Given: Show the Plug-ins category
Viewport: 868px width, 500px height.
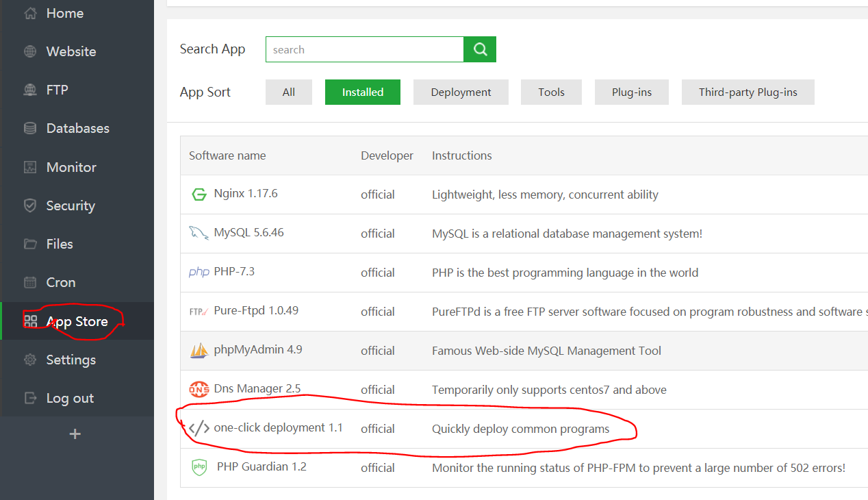Looking at the screenshot, I should pos(631,92).
